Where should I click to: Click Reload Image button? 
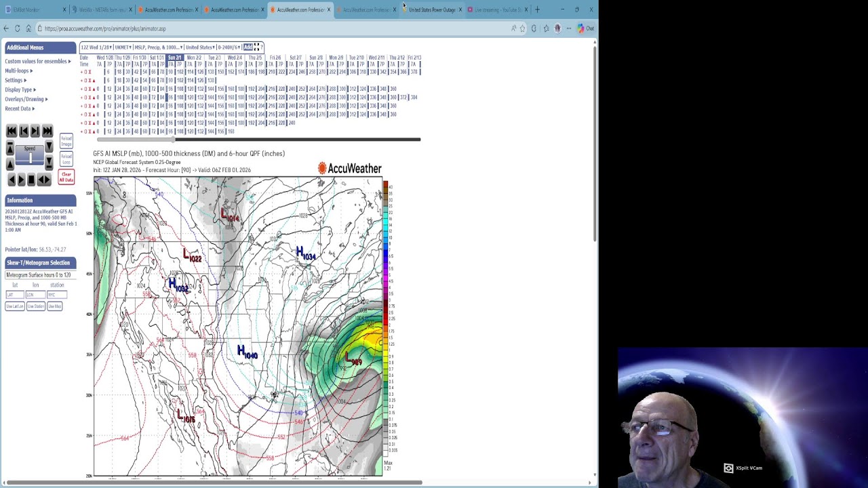point(66,141)
